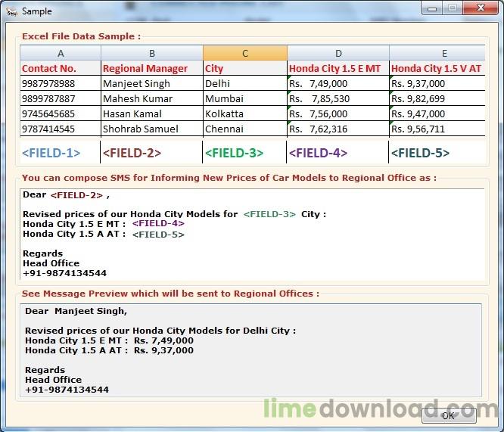The height and width of the screenshot is (432, 504).
Task: Click price cell Rs. 7,85,530
Action: click(x=338, y=98)
